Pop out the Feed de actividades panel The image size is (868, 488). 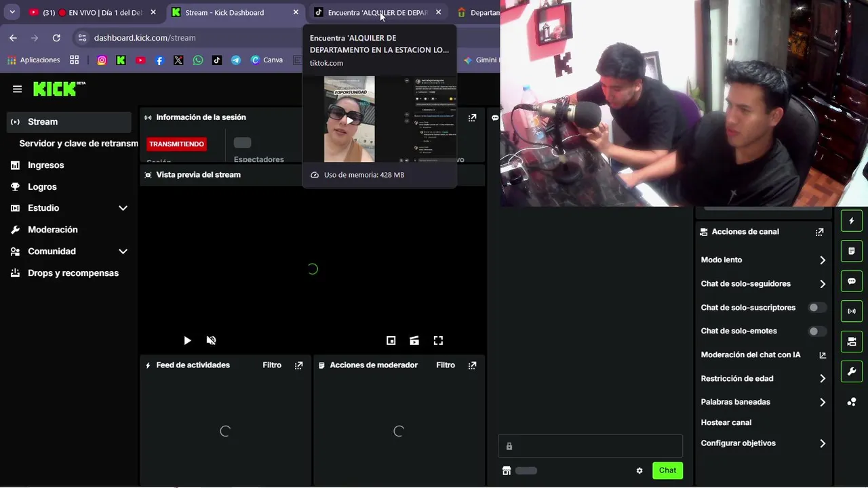(x=298, y=365)
